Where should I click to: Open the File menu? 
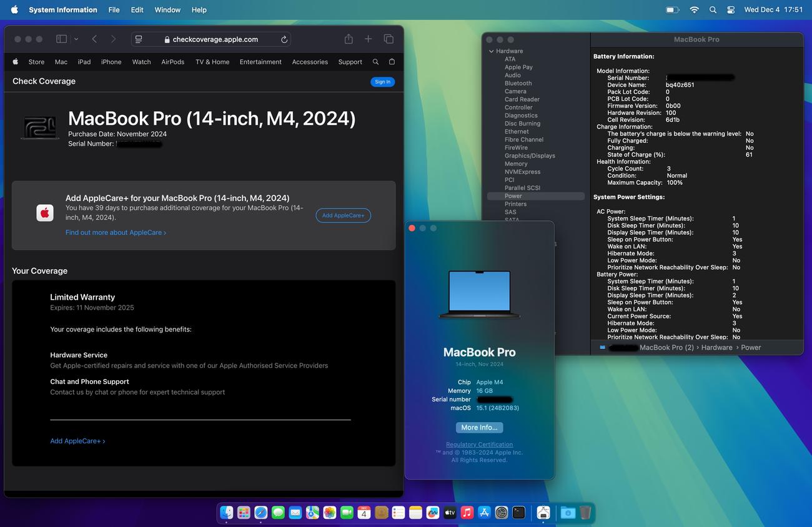(x=114, y=10)
